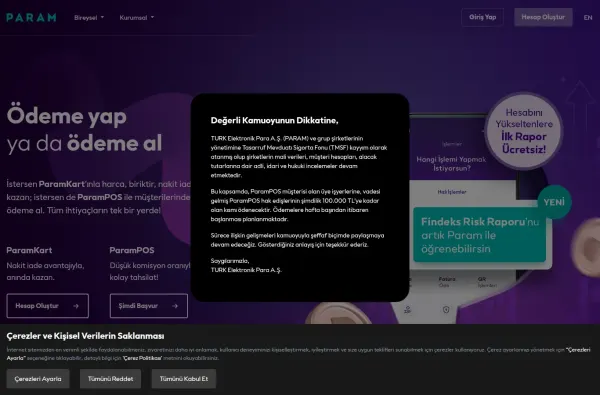Open Çerezleri Ayarla cookie settings

[38, 379]
